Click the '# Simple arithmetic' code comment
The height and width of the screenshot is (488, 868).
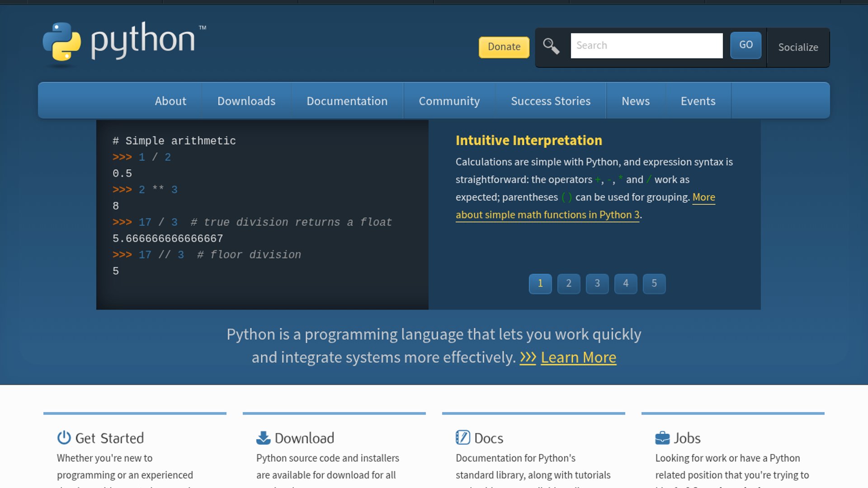[x=174, y=141]
